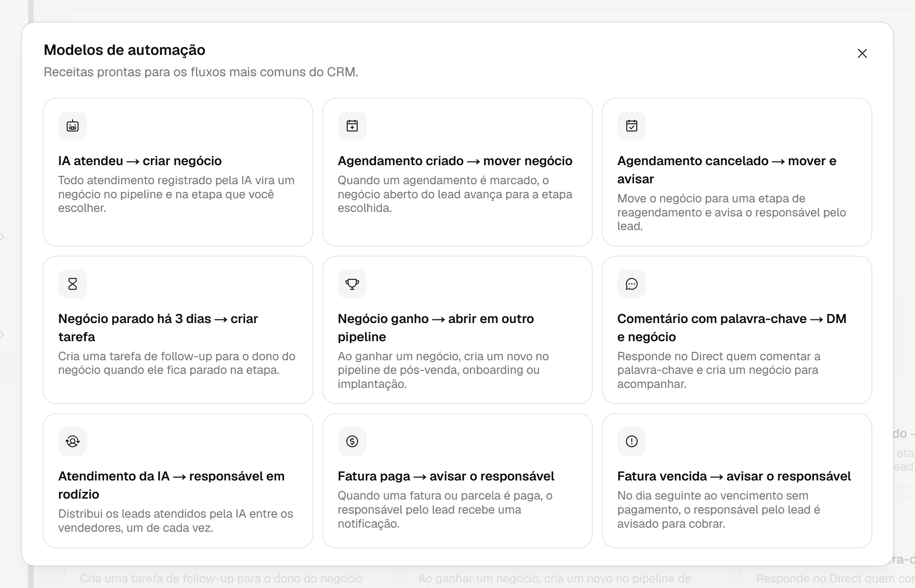
Task: Click description 'Distribui os leads atendidos pela IA'
Action: 176,521
